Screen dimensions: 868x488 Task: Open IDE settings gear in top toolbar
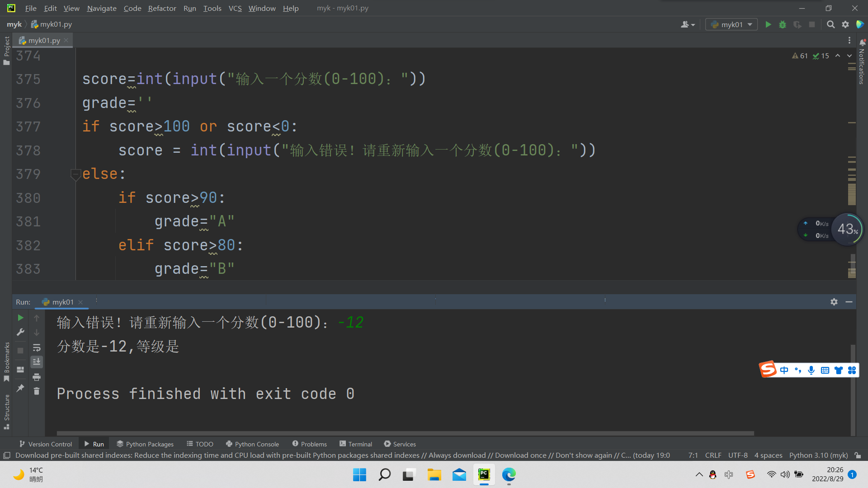pos(845,24)
